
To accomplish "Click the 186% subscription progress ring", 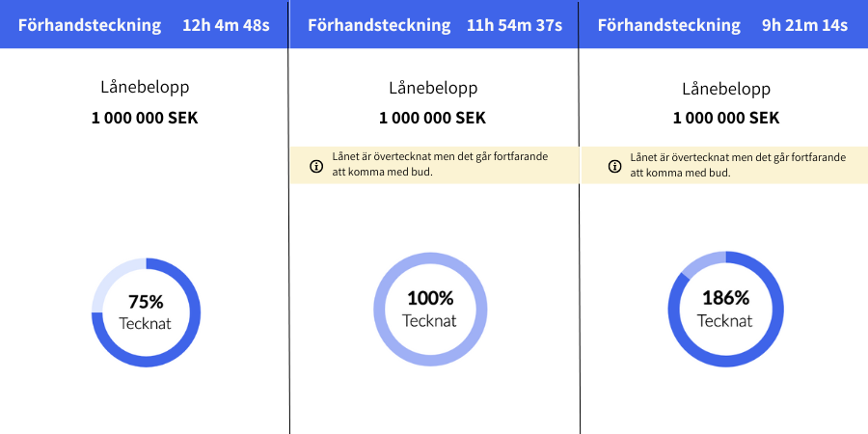I will pyautogui.click(x=724, y=309).
